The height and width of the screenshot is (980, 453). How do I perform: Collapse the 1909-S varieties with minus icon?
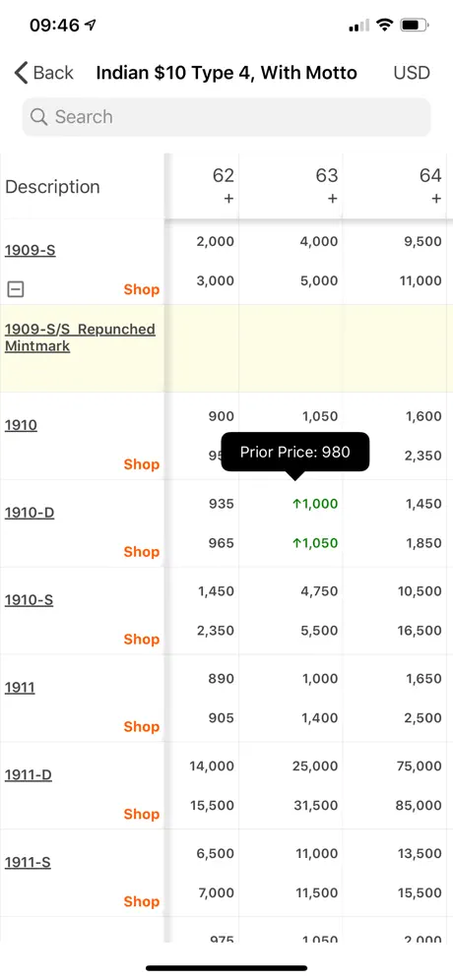point(16,288)
